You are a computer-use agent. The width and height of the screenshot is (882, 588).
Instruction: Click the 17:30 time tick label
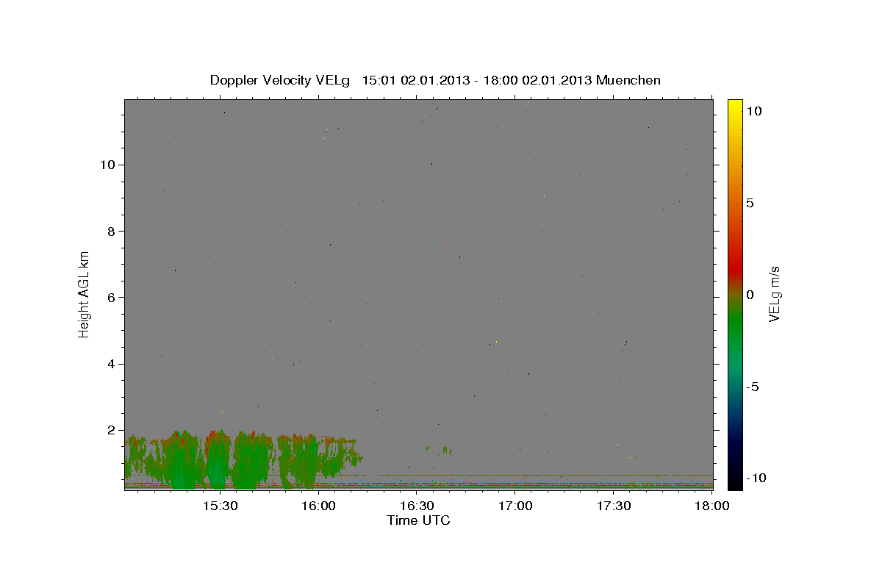pyautogui.click(x=614, y=506)
